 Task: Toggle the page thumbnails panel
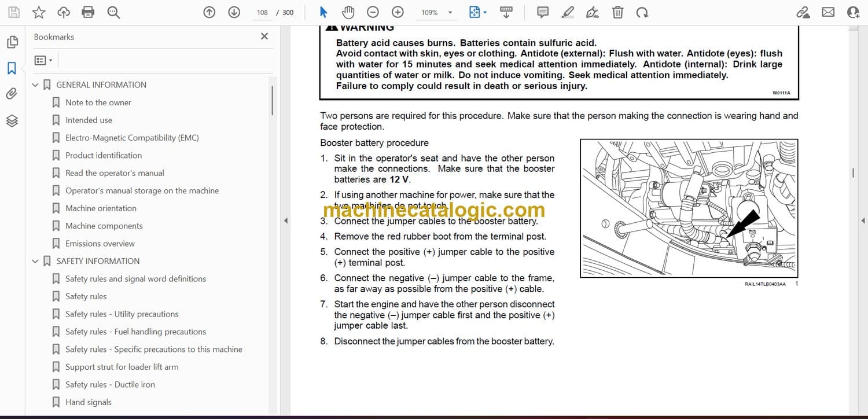[12, 42]
